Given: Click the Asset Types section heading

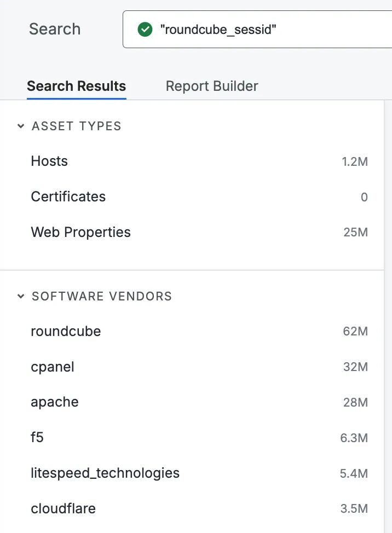Looking at the screenshot, I should [77, 126].
